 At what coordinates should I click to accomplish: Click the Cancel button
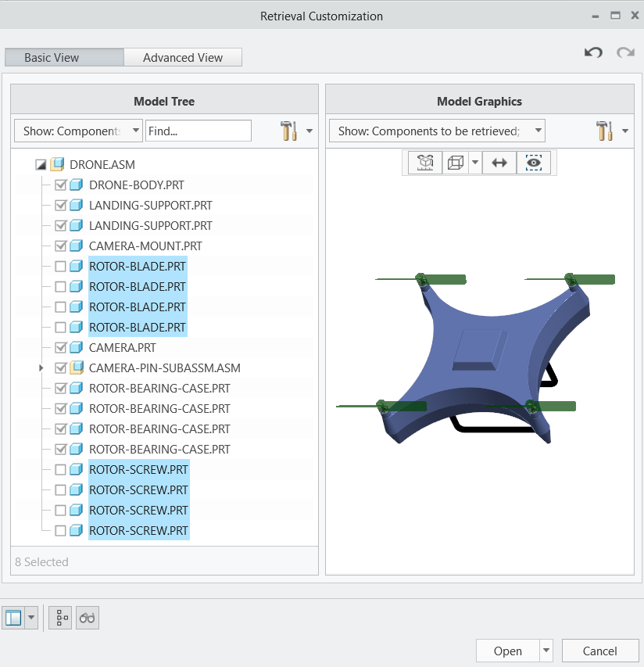(x=600, y=650)
